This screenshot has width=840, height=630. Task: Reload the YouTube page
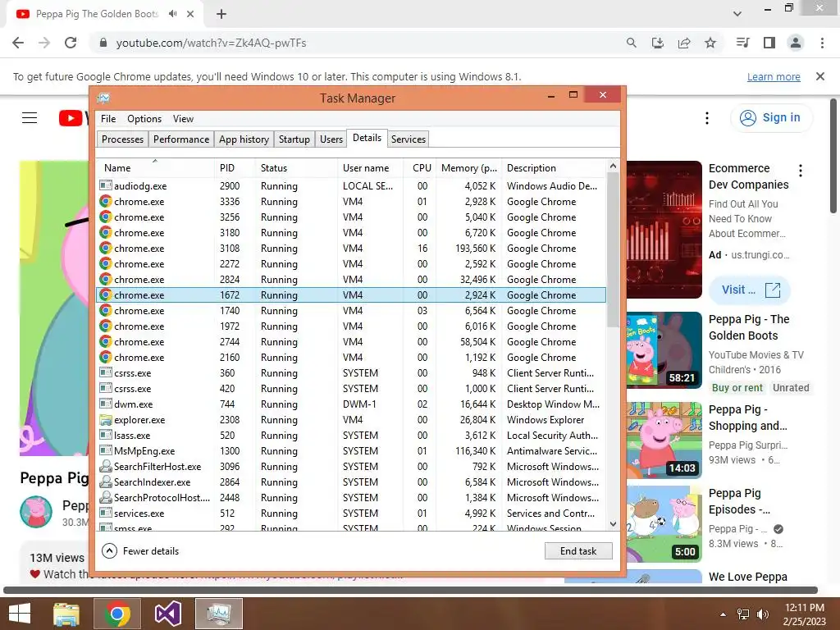point(71,43)
